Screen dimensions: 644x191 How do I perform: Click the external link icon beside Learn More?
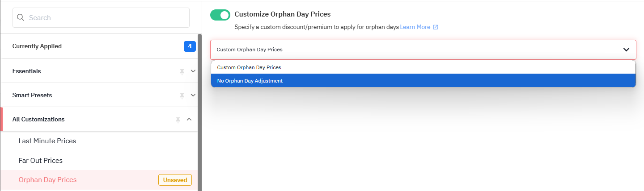[436, 27]
